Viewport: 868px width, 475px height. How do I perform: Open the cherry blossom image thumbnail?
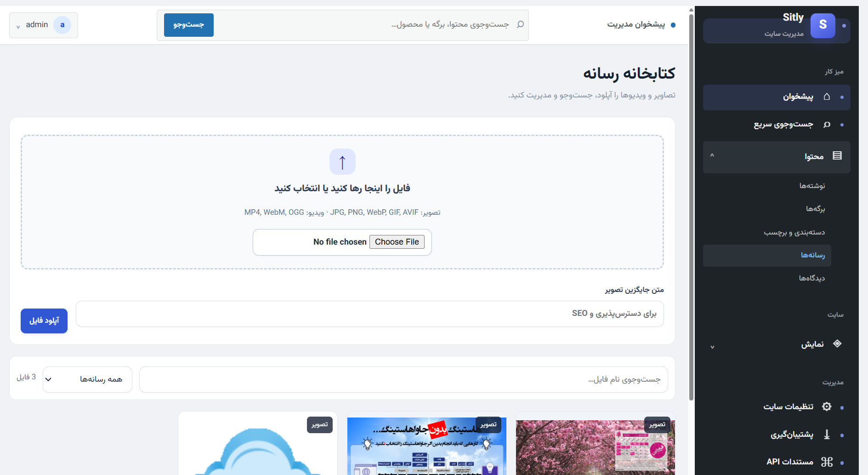[x=596, y=447]
